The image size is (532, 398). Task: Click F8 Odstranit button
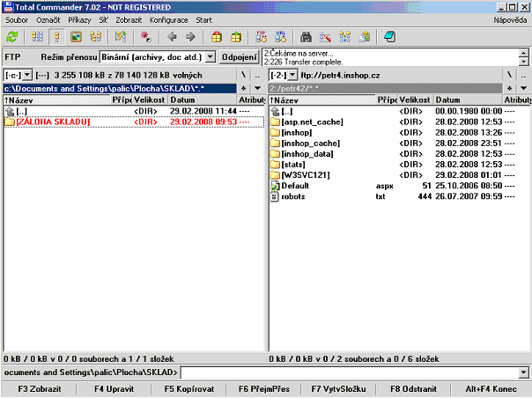[413, 389]
